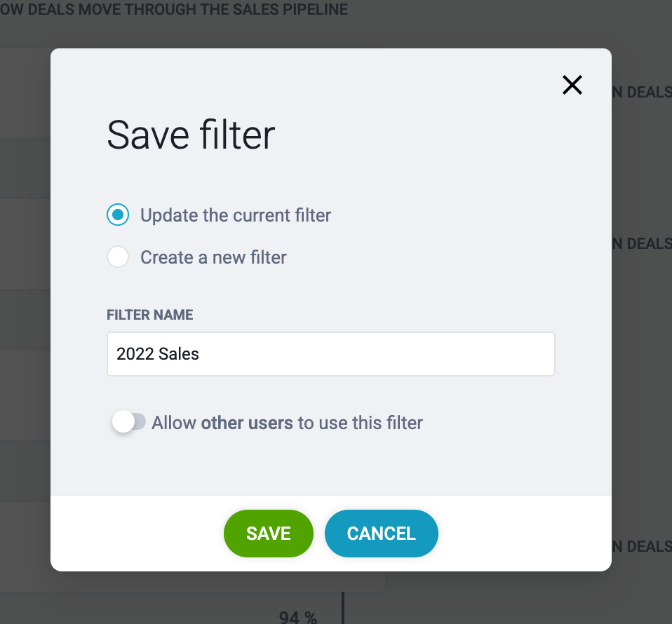Click the 'Allow other users to use this filter' label

point(287,423)
